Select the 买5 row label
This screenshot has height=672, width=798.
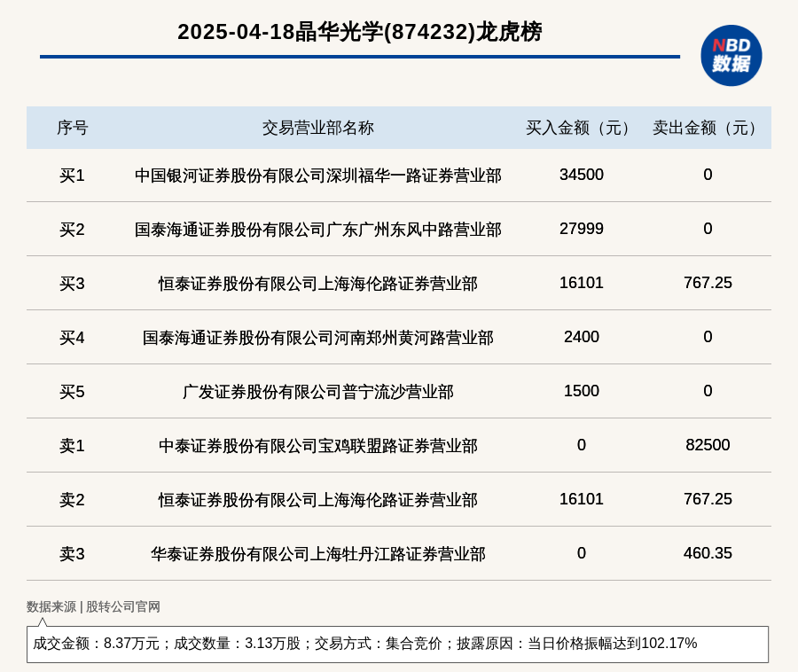tap(72, 392)
